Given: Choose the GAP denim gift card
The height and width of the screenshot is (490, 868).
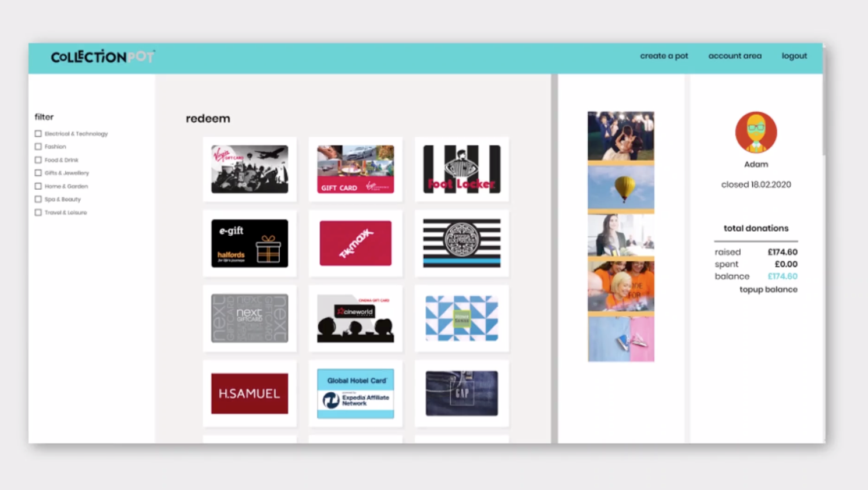Looking at the screenshot, I should click(461, 393).
